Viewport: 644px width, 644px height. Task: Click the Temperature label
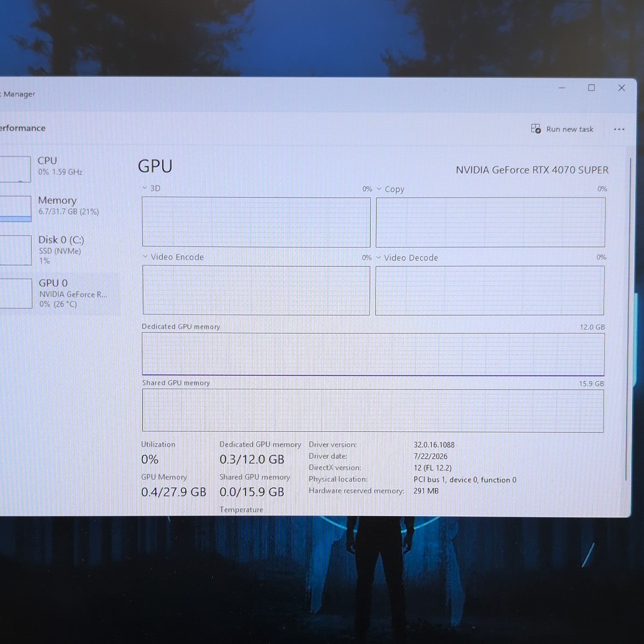tap(241, 510)
